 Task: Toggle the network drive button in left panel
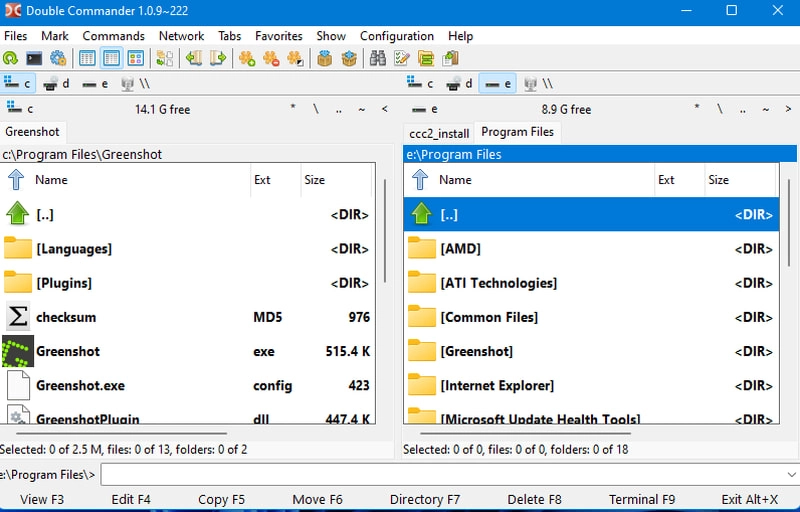point(133,84)
